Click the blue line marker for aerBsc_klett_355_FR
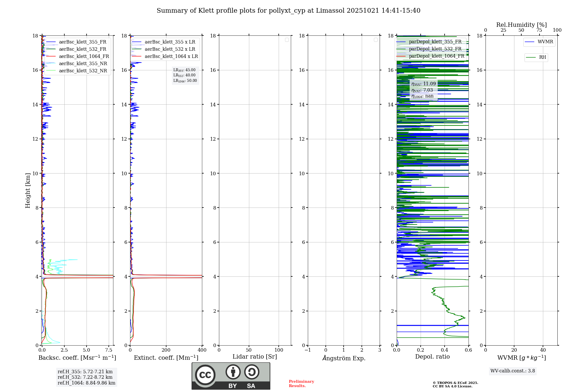Screen dimensions: 577x392 click(x=51, y=42)
